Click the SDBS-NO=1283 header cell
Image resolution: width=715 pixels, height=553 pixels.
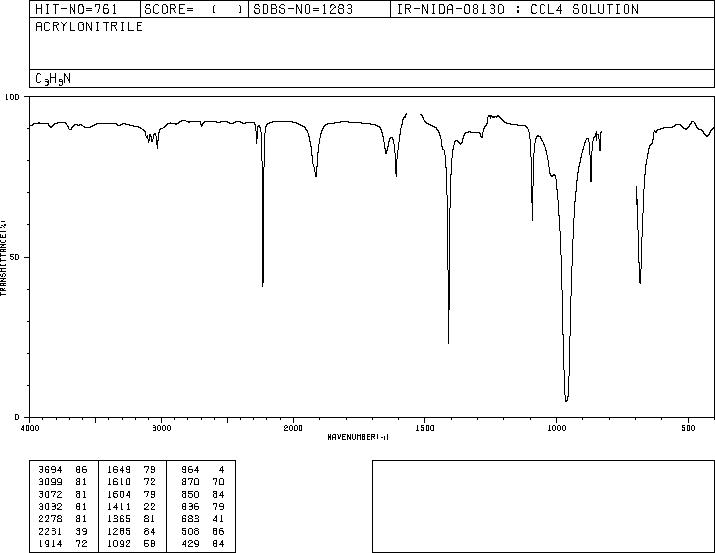(319, 9)
